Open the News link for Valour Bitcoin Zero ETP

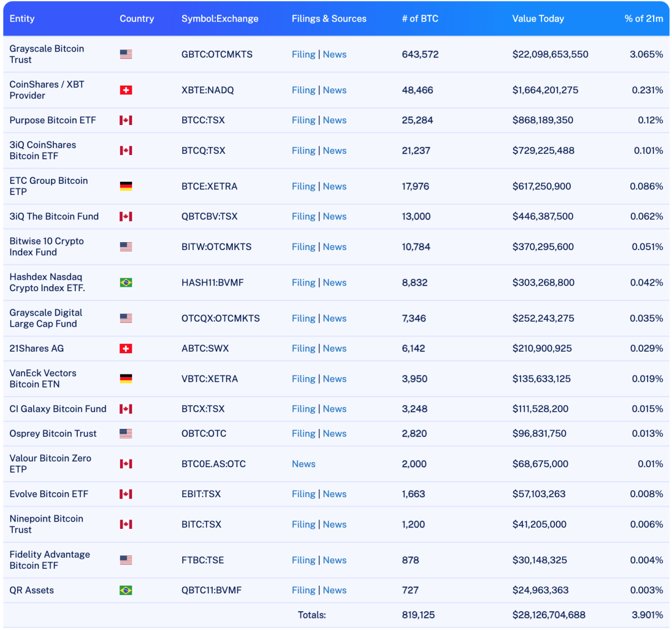click(x=303, y=464)
